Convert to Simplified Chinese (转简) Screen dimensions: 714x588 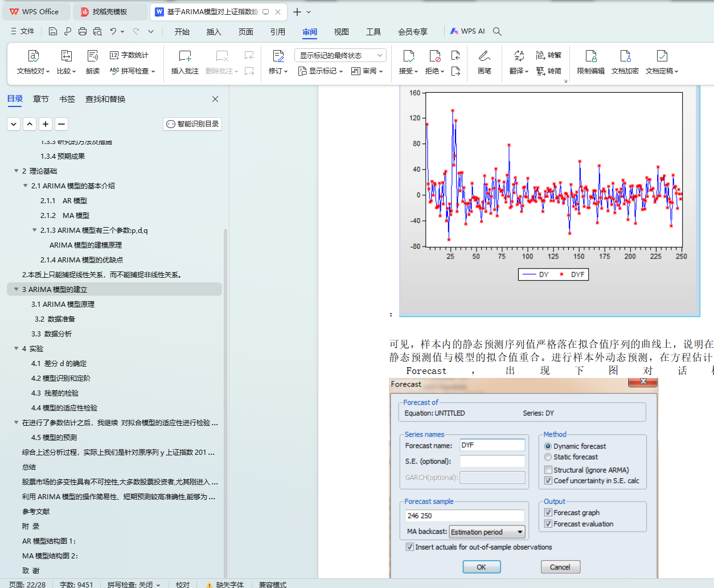point(549,71)
